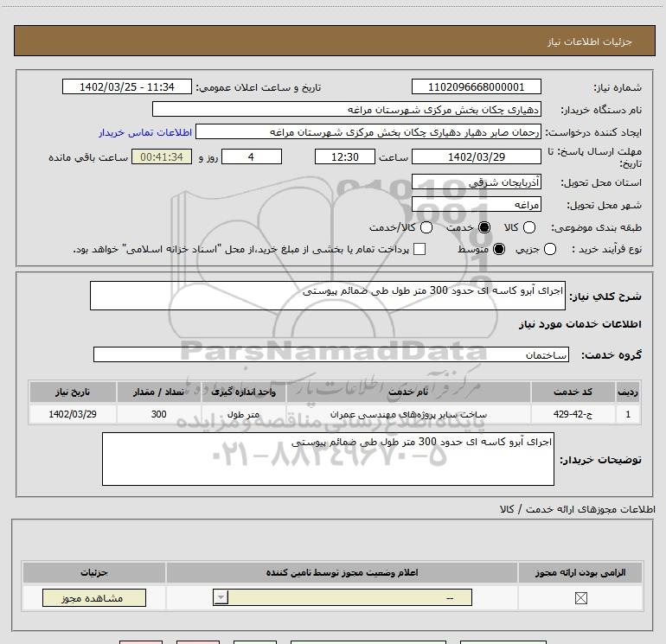Click the table date cell 1402/03/29
The image size is (666, 644).
click(73, 414)
